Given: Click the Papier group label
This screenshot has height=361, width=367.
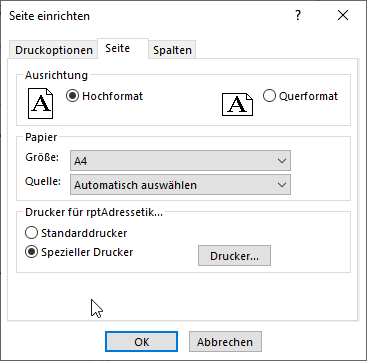Looking at the screenshot, I should pos(41,137).
